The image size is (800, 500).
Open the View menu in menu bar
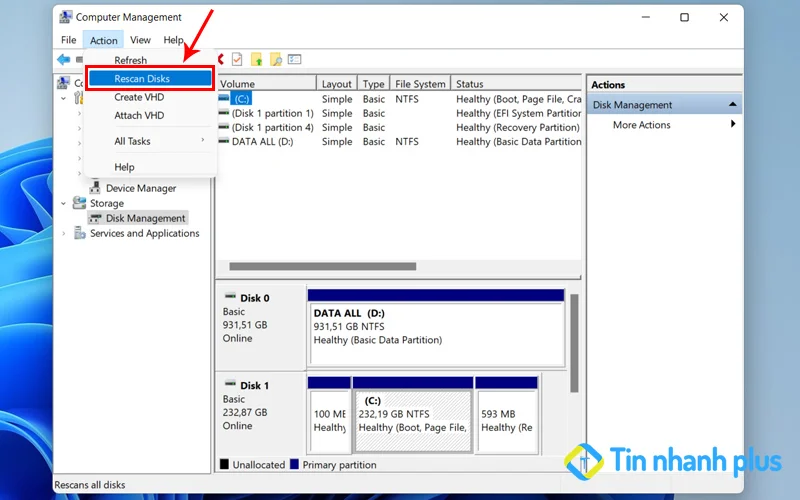coord(140,40)
